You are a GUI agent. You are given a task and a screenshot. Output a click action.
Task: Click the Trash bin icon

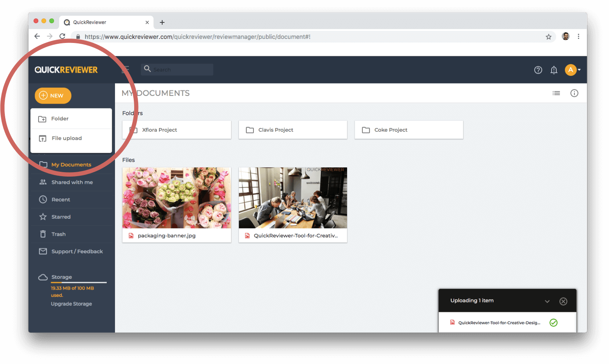(43, 234)
